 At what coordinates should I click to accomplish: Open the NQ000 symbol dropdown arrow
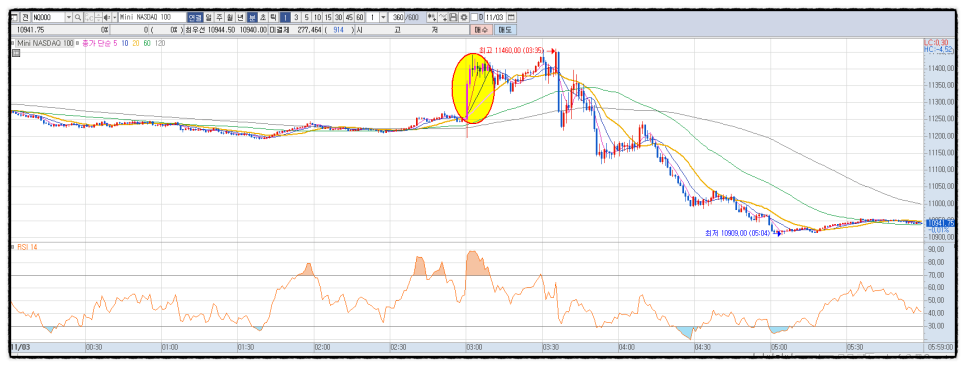click(68, 17)
